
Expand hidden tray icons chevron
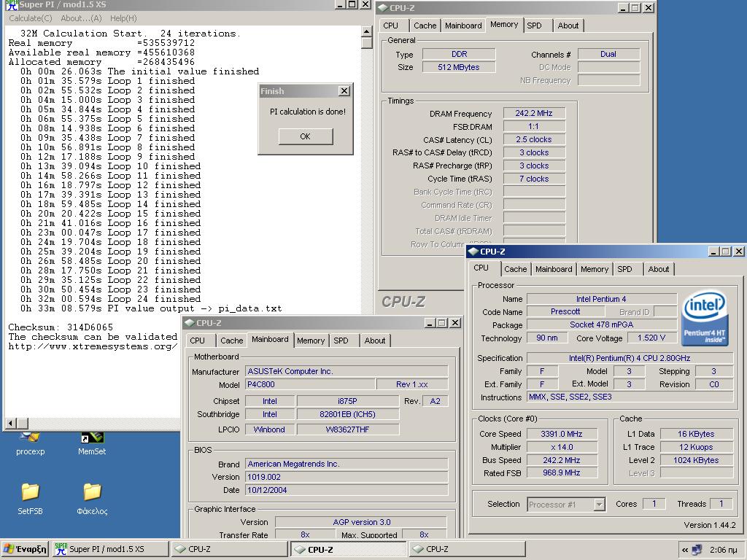684,550
